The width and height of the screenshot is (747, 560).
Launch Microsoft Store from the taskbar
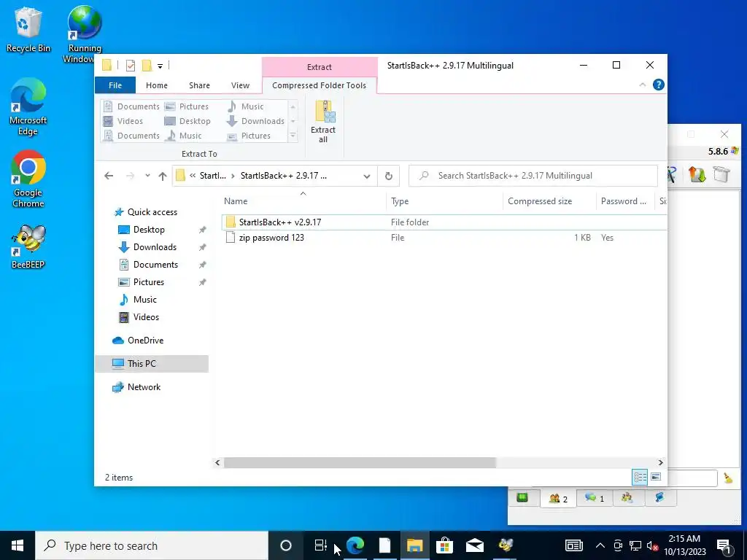[x=444, y=545]
